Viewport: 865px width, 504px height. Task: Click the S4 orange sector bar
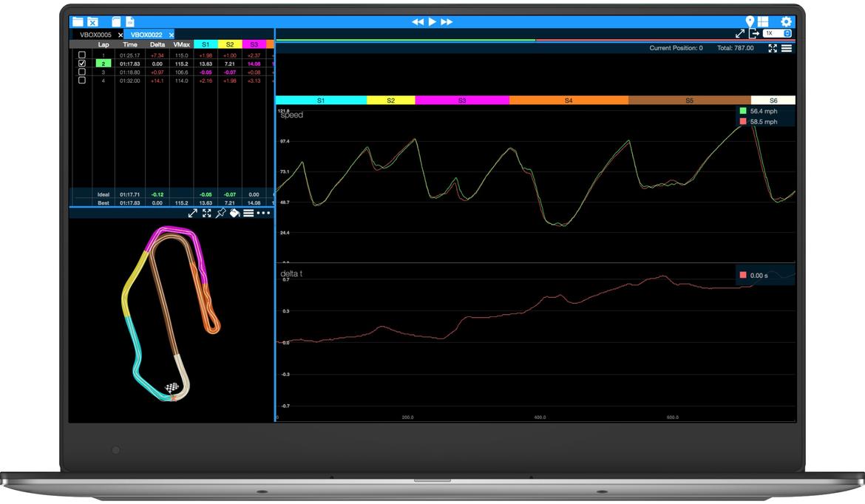click(568, 100)
